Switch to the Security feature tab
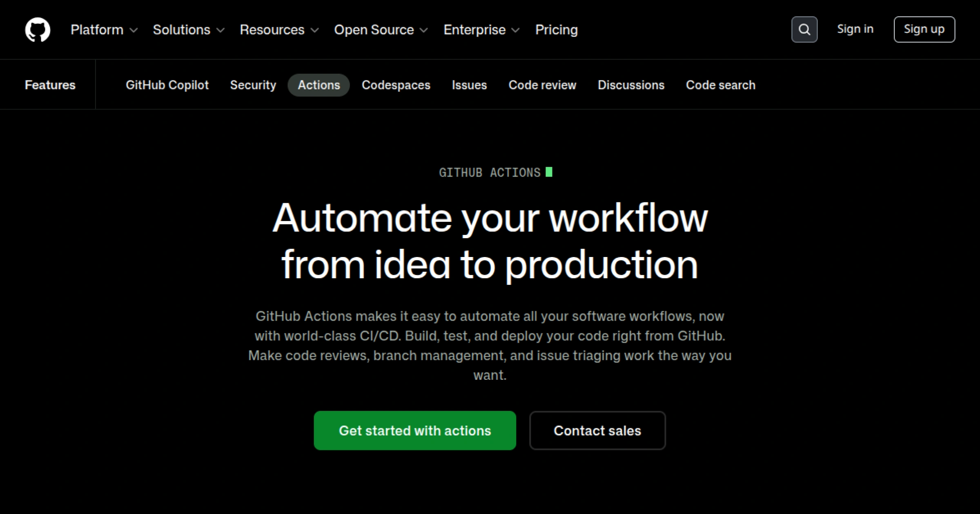Image resolution: width=980 pixels, height=514 pixels. pos(253,85)
